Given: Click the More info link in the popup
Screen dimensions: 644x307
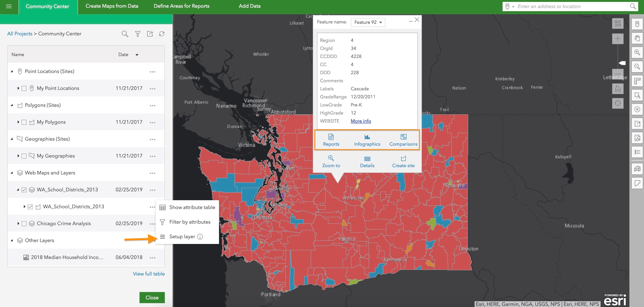Looking at the screenshot, I should pyautogui.click(x=360, y=121).
